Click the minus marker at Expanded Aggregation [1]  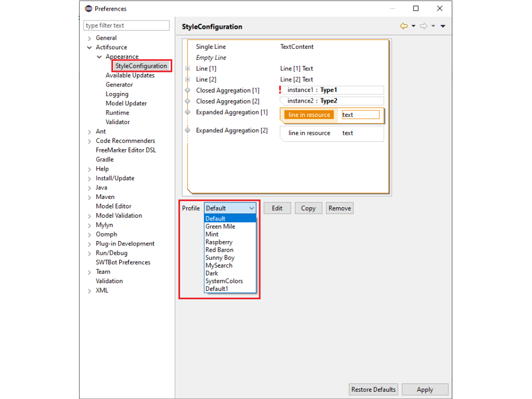click(187, 112)
